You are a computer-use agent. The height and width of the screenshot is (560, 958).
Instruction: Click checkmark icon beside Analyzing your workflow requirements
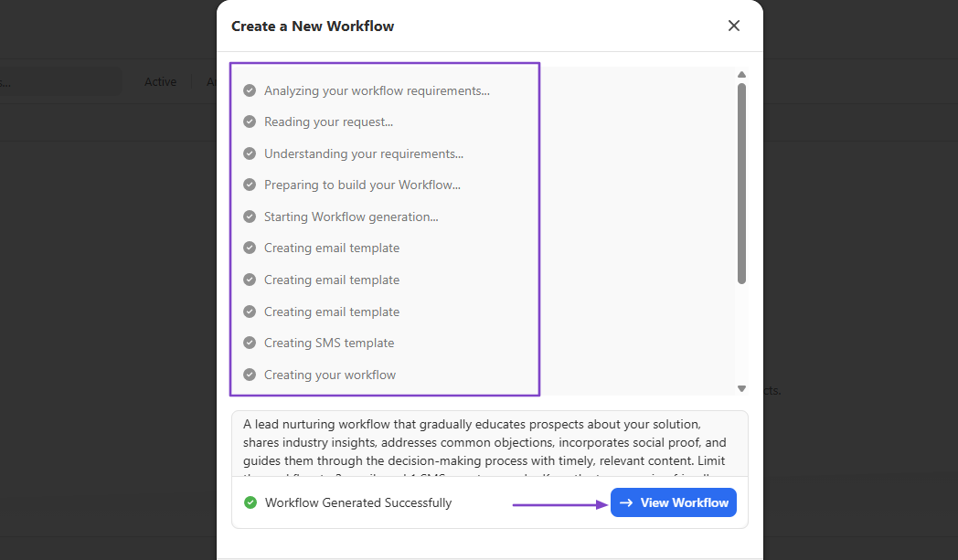[250, 90]
